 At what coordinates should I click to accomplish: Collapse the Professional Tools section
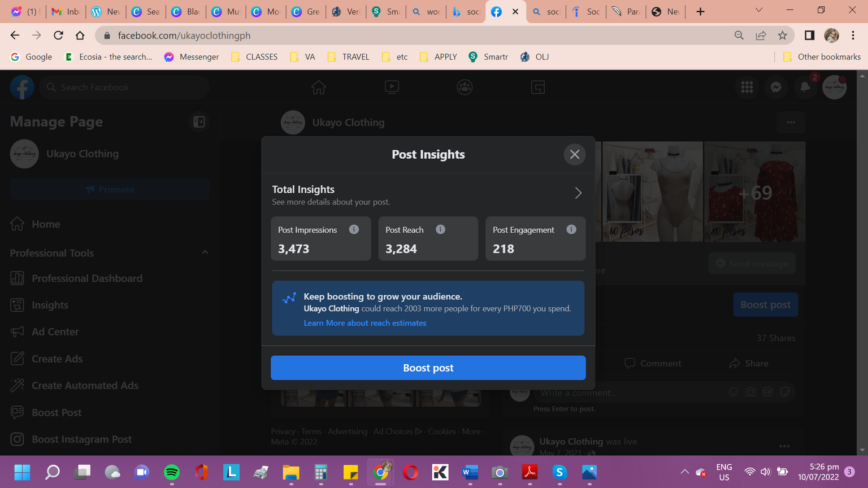click(x=205, y=252)
